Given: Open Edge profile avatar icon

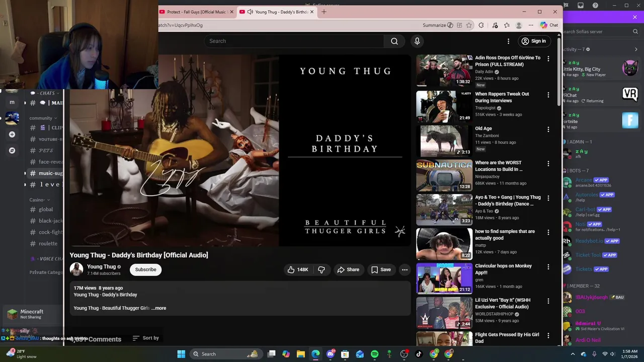Looking at the screenshot, I should (x=518, y=25).
